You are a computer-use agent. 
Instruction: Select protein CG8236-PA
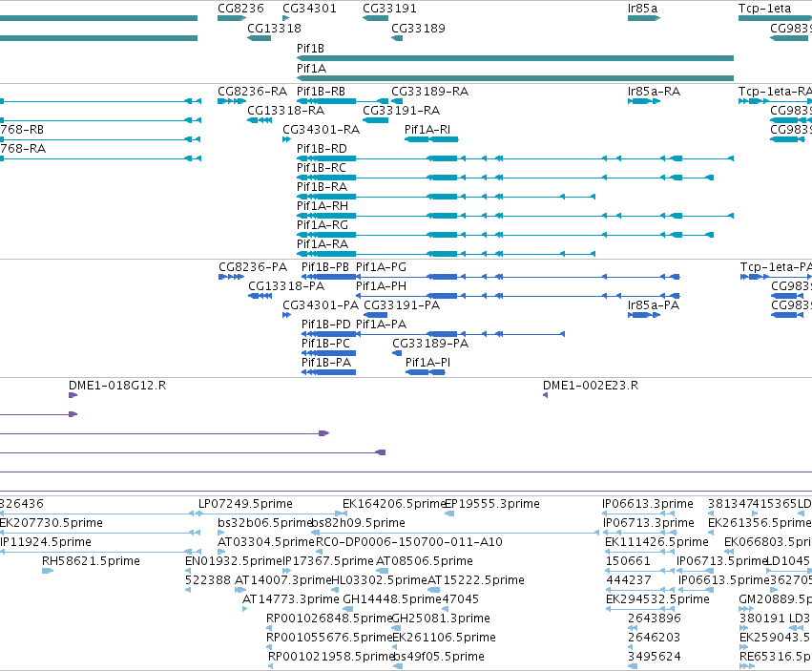tap(253, 267)
